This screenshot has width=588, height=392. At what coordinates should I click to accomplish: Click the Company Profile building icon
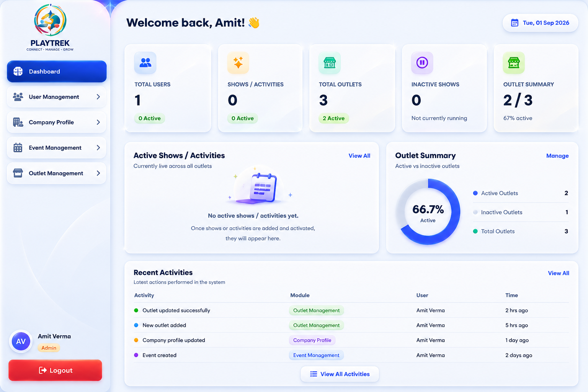(x=18, y=122)
